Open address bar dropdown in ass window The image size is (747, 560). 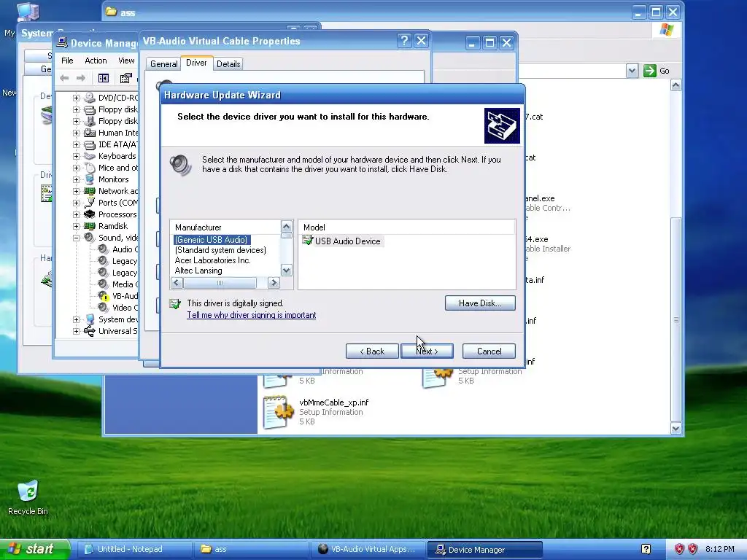click(x=632, y=71)
